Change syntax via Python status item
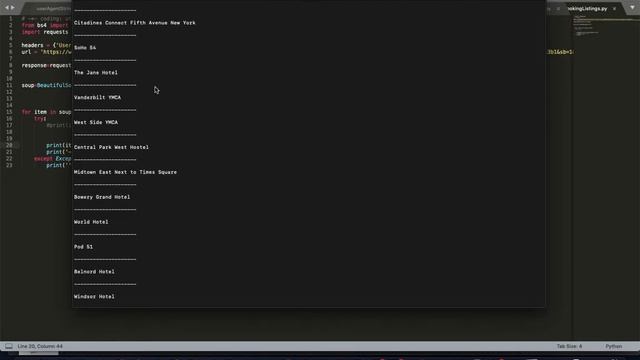This screenshot has height=360, width=640. [613, 346]
